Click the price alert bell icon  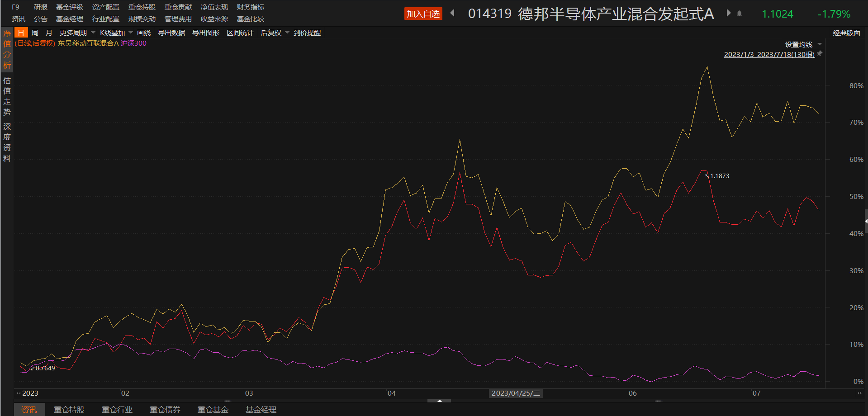click(740, 14)
